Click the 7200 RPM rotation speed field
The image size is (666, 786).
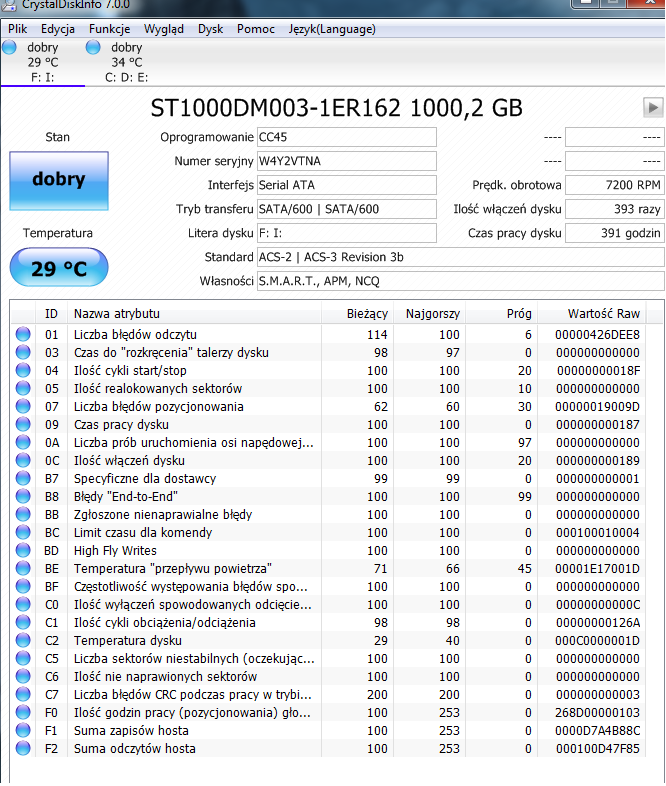(614, 185)
